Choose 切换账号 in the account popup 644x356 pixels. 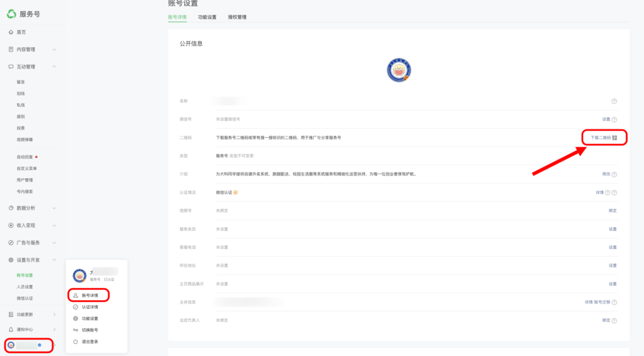point(89,330)
